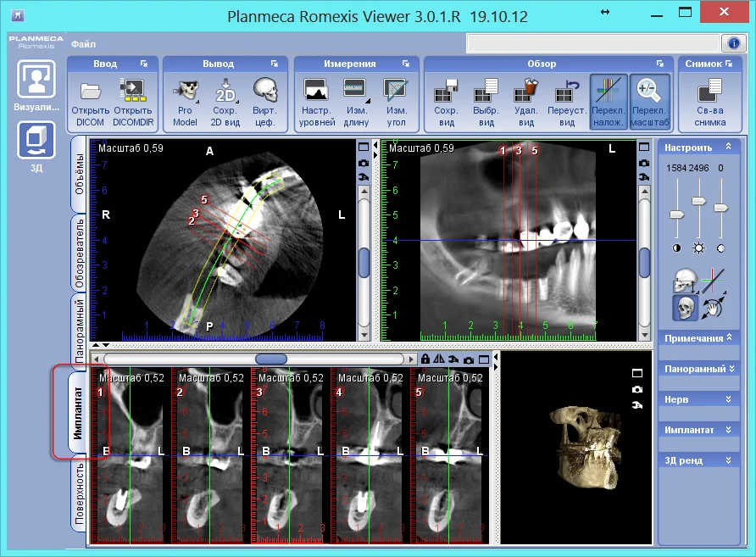The image size is (756, 557).
Task: Toggle the lock icon above cross-section slices
Action: pyautogui.click(x=425, y=359)
